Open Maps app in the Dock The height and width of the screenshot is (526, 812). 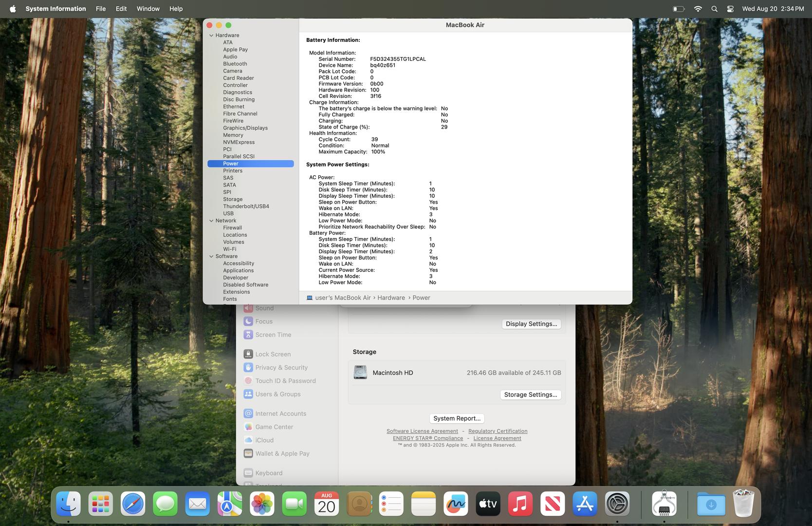click(x=230, y=504)
